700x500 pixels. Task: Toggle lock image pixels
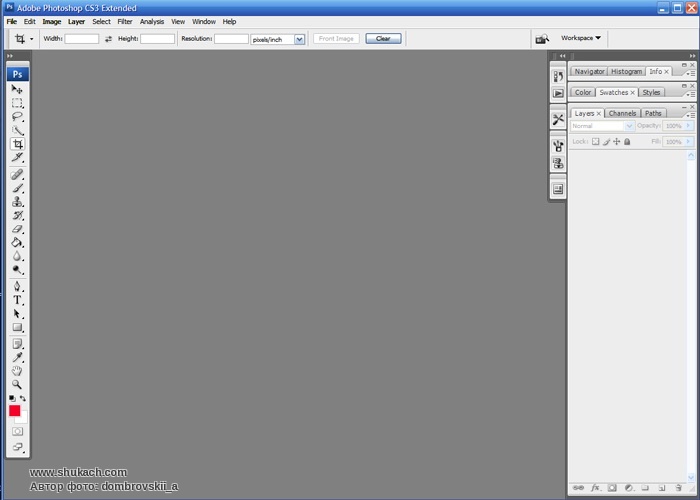[x=606, y=142]
